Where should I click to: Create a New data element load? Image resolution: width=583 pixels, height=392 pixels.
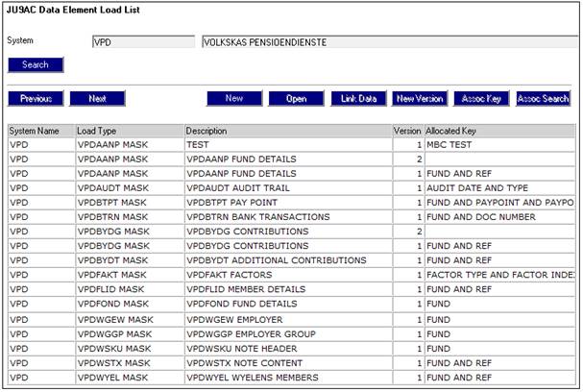click(x=234, y=99)
